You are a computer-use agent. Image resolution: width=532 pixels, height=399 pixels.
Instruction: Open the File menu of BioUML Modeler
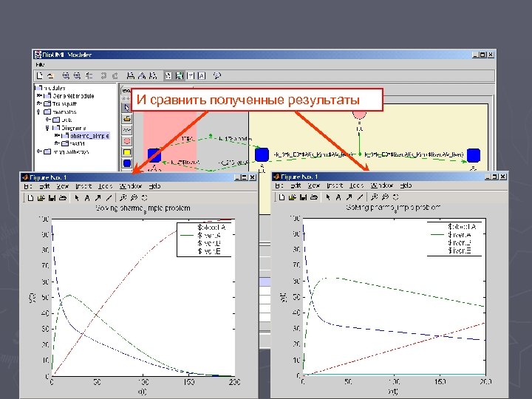(x=40, y=64)
